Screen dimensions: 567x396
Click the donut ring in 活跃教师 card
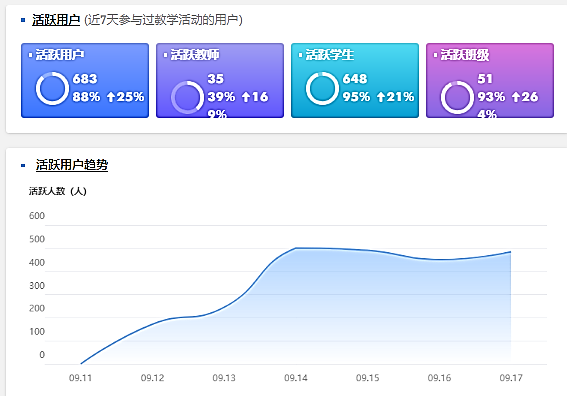(x=187, y=97)
